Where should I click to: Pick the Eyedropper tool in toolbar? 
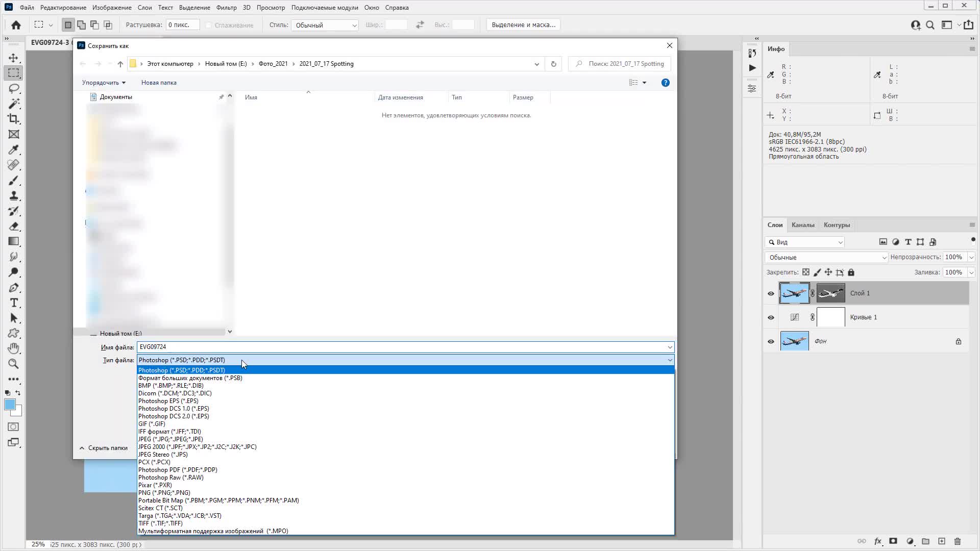[14, 149]
